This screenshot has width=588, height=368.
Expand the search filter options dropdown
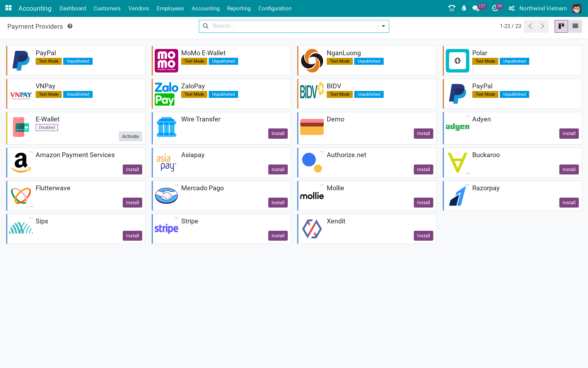click(x=383, y=26)
